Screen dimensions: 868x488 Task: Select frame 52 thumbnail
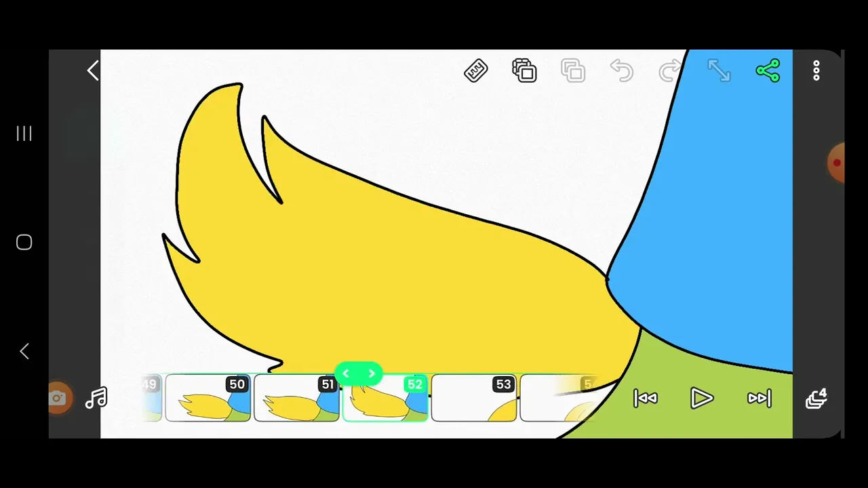386,398
